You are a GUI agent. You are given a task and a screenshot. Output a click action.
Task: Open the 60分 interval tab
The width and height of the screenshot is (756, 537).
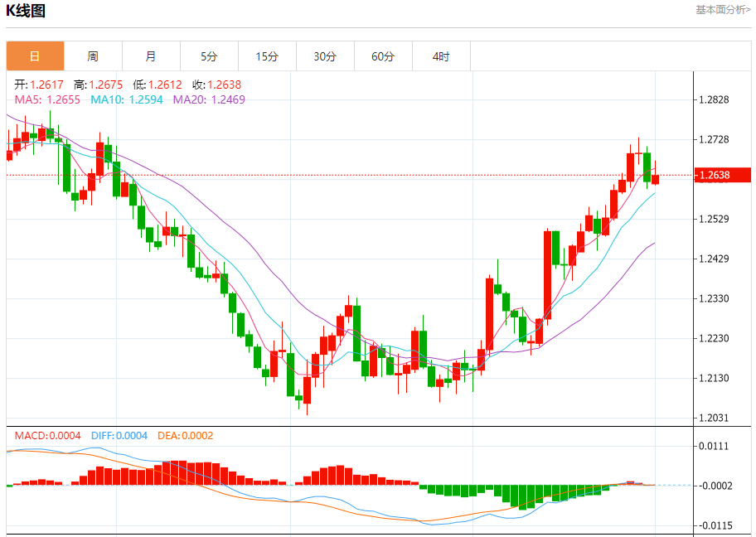pyautogui.click(x=383, y=56)
